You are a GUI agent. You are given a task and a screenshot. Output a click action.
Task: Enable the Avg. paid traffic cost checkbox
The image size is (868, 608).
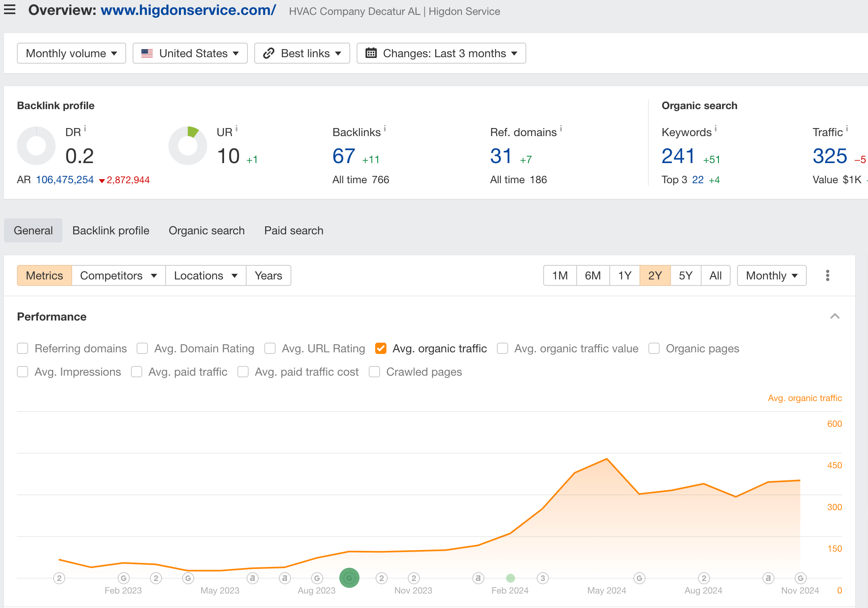(x=243, y=372)
